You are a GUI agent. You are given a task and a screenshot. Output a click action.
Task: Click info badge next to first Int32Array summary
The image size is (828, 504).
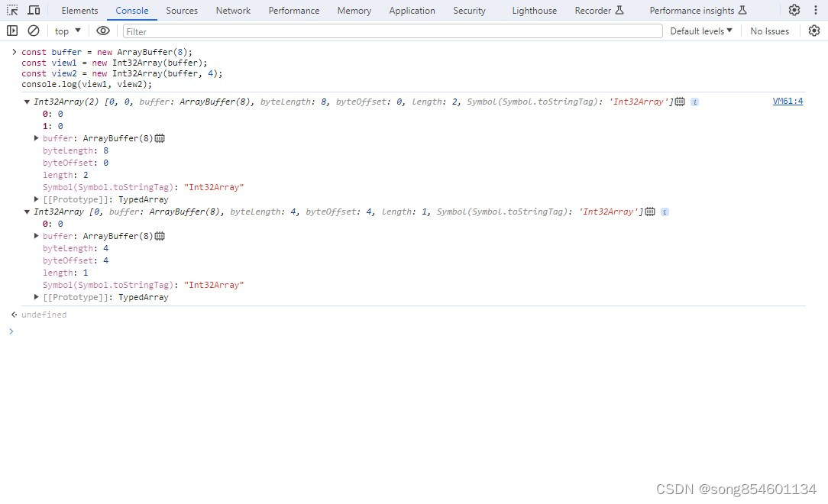click(695, 102)
